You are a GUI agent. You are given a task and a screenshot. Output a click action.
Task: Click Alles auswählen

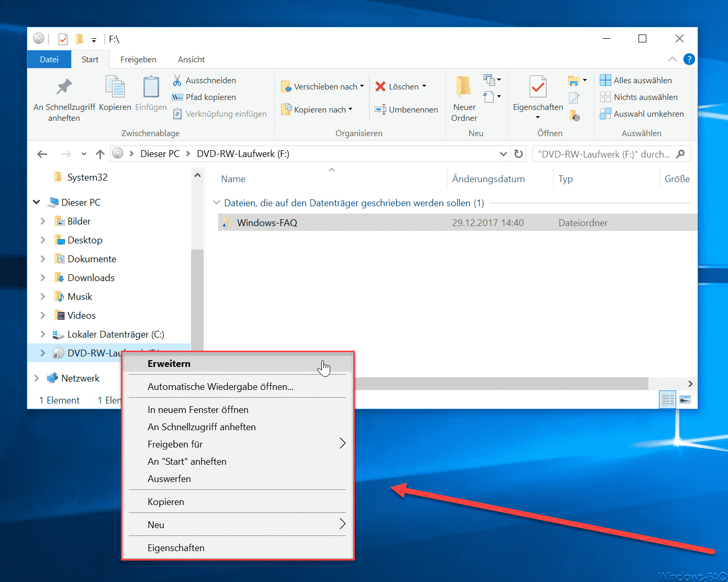(x=636, y=80)
